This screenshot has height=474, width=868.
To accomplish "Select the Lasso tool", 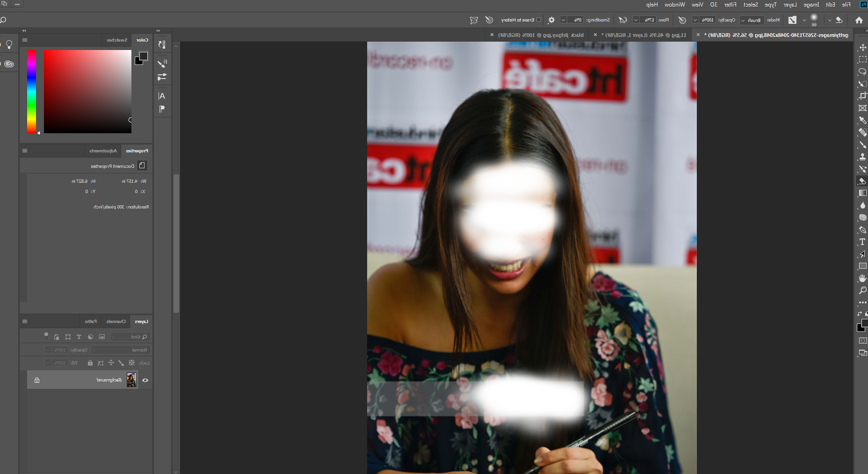I will [x=862, y=72].
